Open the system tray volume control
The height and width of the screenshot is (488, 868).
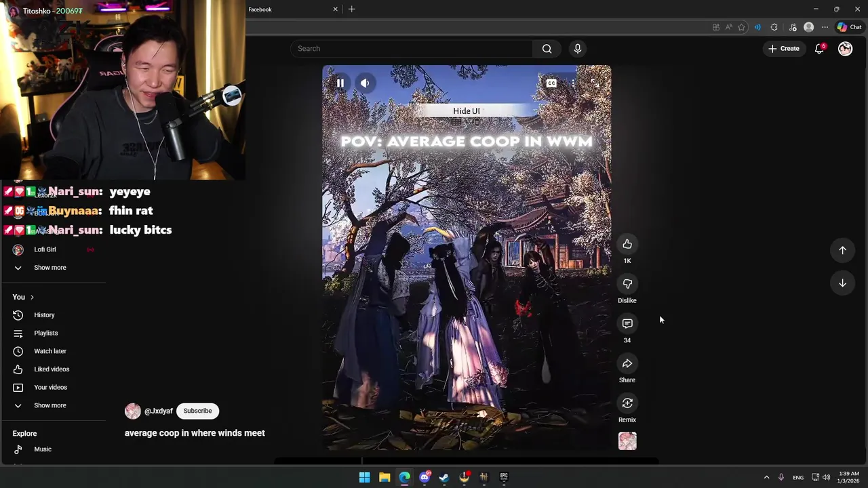(x=826, y=477)
